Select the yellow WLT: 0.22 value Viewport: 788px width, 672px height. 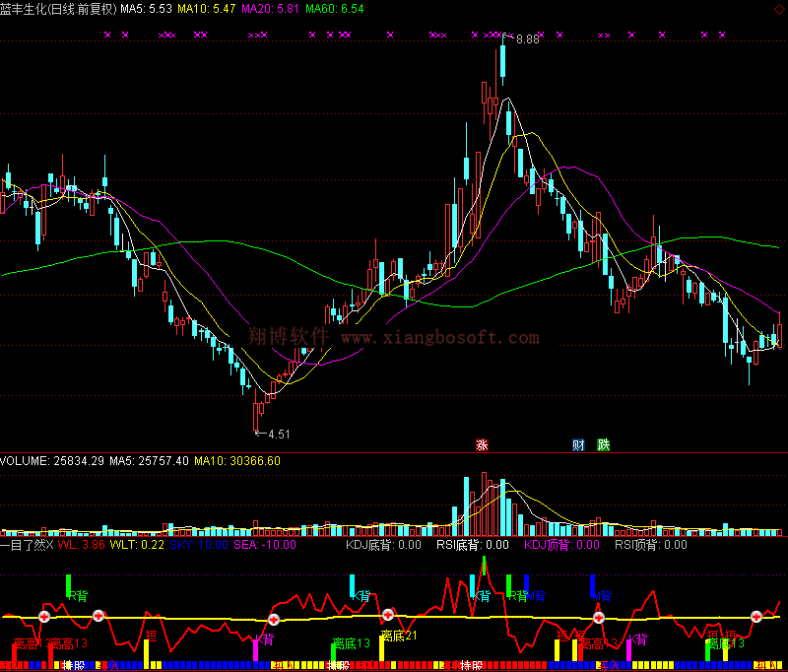(x=137, y=545)
